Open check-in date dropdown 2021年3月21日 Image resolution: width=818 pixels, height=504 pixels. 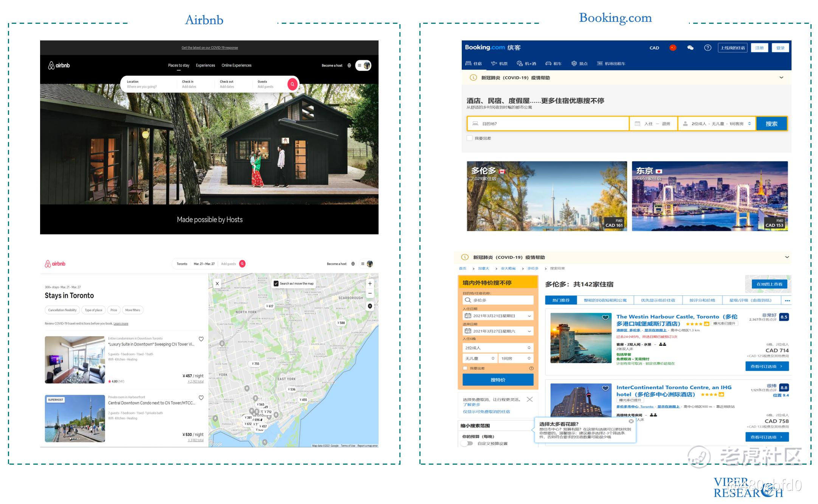coord(498,316)
